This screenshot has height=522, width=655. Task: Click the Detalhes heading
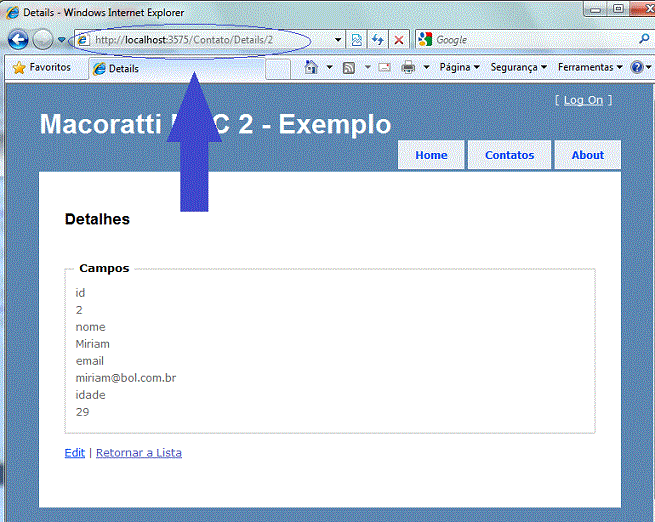click(x=97, y=219)
